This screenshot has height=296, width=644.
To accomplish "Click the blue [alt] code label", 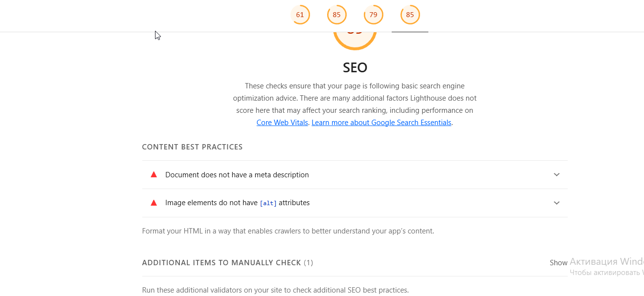I will click(268, 203).
